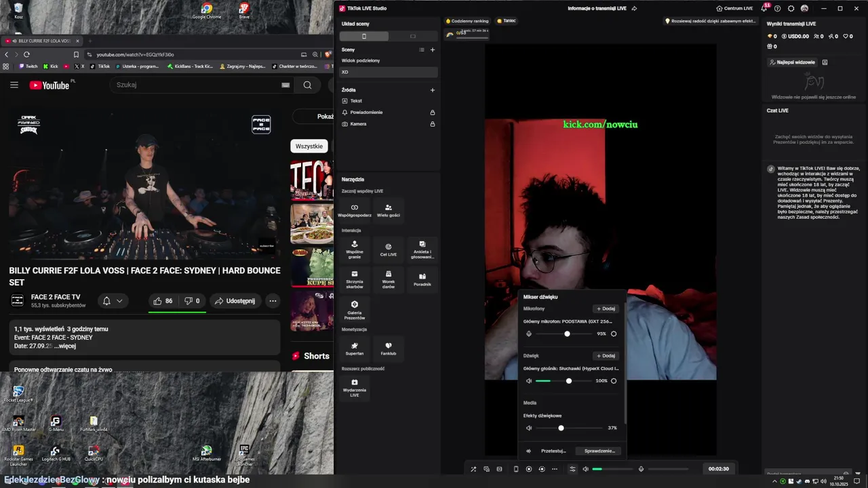Select the XD scene
This screenshot has width=868, height=488.
click(389, 72)
